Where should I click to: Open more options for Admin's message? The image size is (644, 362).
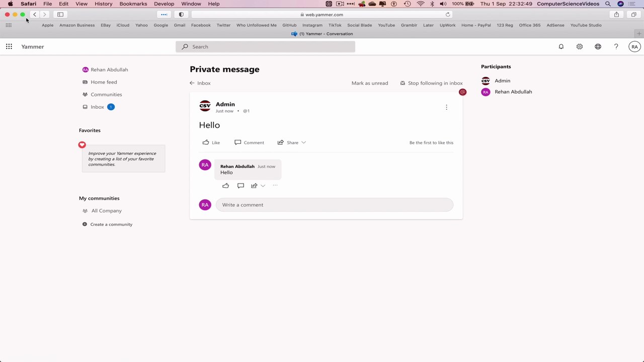(x=446, y=107)
